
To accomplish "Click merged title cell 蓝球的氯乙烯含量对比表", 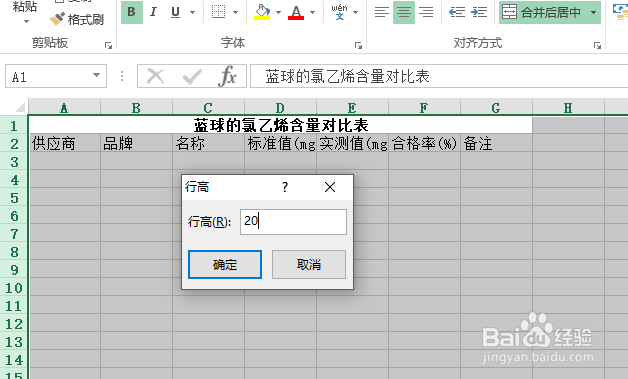I will tap(280, 125).
